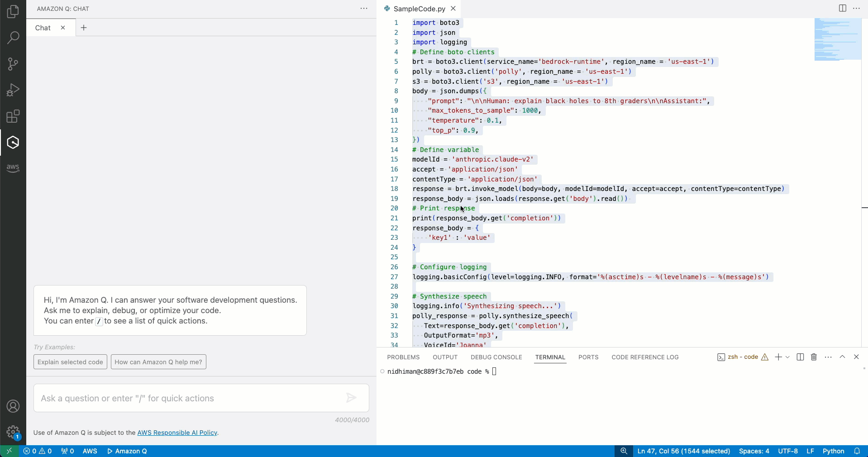Open the Explorer sidebar icon

(x=13, y=11)
